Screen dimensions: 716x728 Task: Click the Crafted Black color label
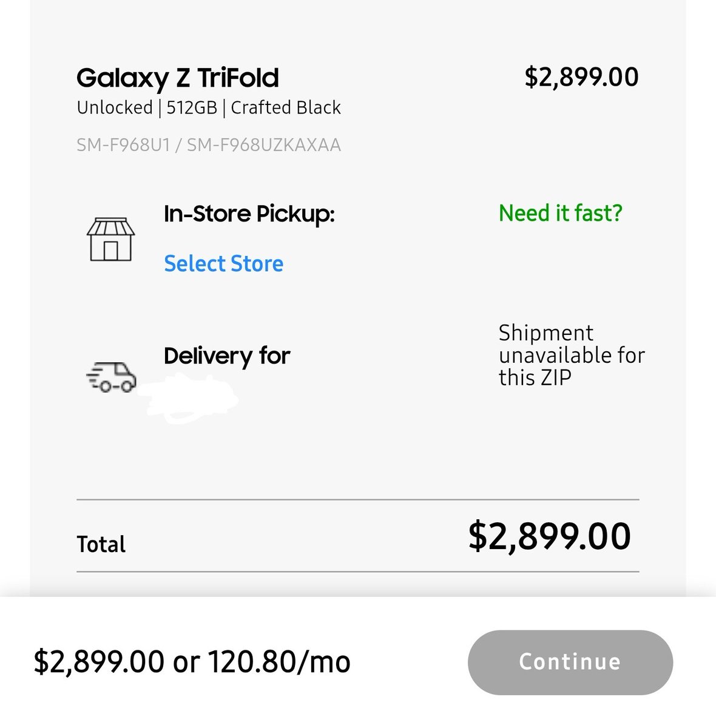click(x=285, y=108)
